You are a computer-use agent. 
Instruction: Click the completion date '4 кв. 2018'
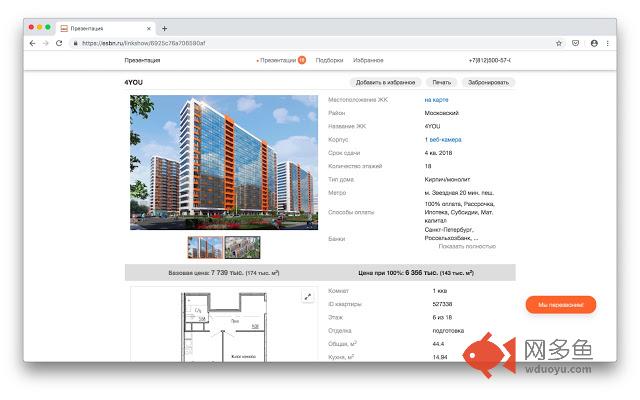click(438, 153)
